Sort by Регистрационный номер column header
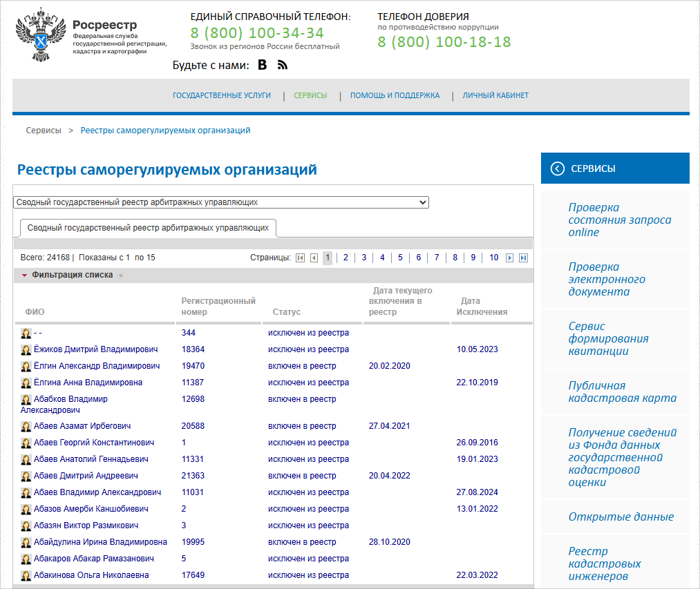This screenshot has height=589, width=700. pyautogui.click(x=218, y=307)
